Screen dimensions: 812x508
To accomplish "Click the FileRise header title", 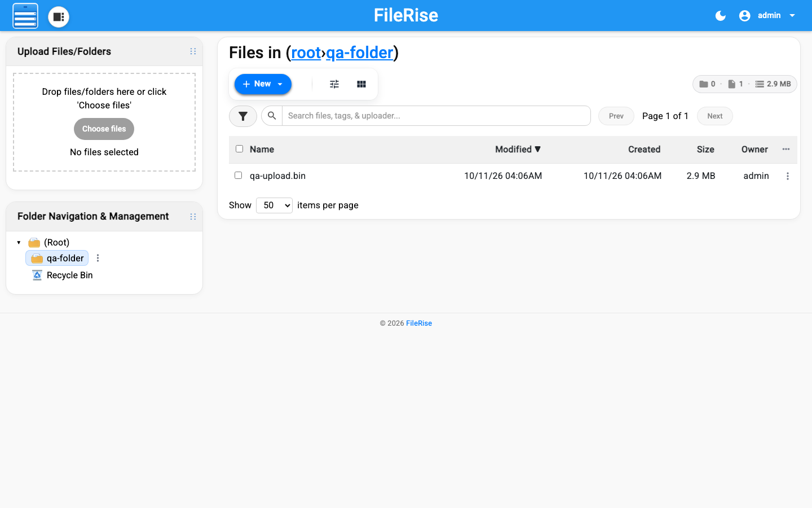I will click(x=406, y=15).
